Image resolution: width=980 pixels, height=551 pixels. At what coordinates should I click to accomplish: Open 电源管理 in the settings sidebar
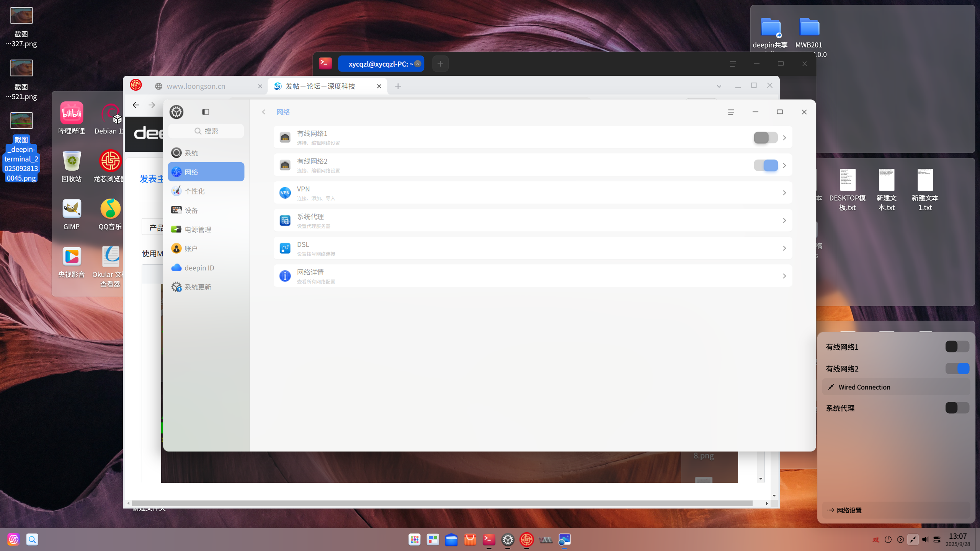tap(206, 229)
